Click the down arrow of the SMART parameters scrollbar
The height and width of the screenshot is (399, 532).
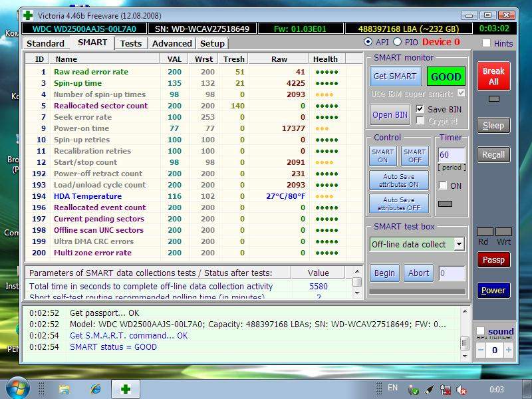[x=357, y=293]
